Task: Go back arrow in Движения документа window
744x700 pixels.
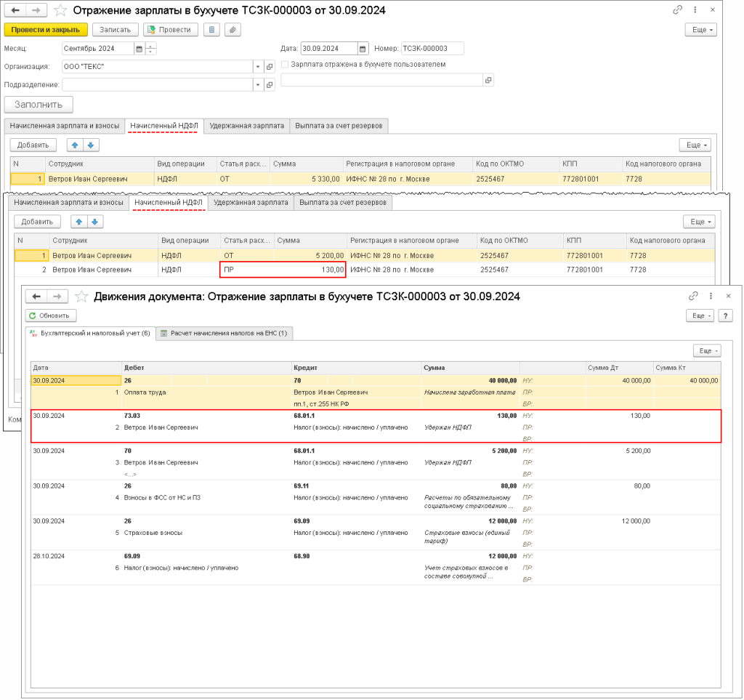Action: pos(34,297)
